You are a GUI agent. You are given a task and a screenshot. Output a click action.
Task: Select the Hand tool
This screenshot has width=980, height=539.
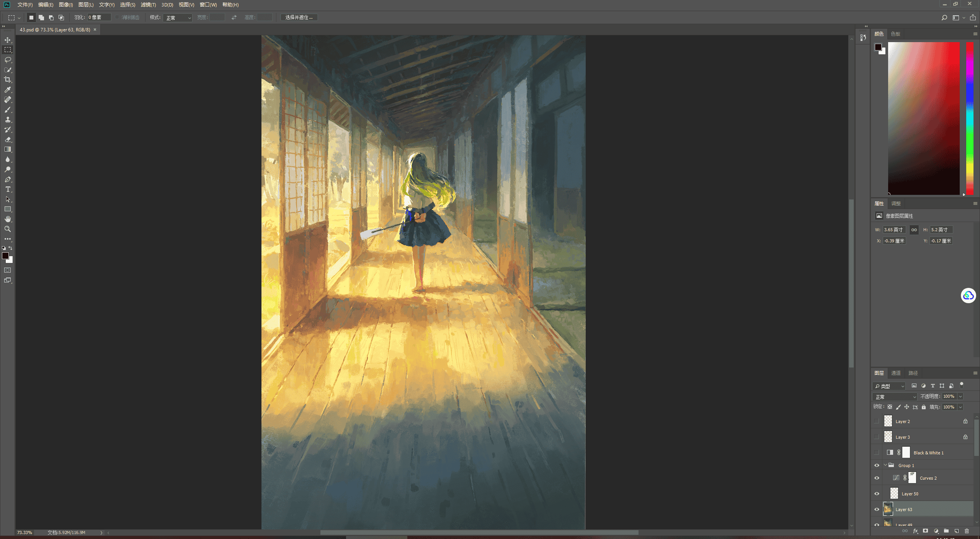pos(8,219)
